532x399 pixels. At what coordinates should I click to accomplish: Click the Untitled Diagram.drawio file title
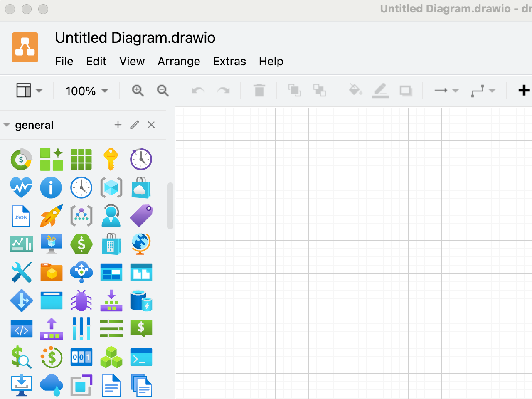coord(135,38)
